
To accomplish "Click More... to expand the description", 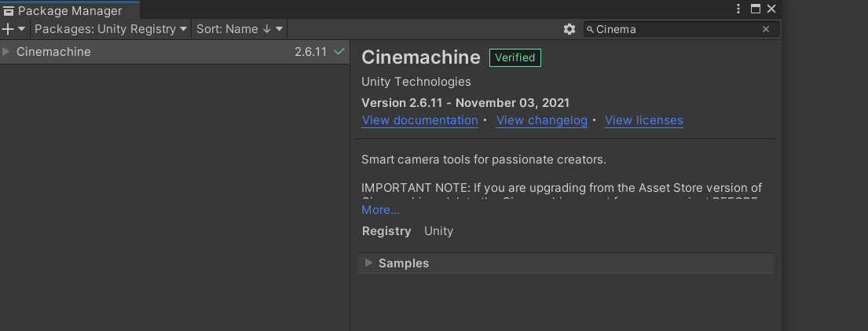I will click(x=380, y=210).
